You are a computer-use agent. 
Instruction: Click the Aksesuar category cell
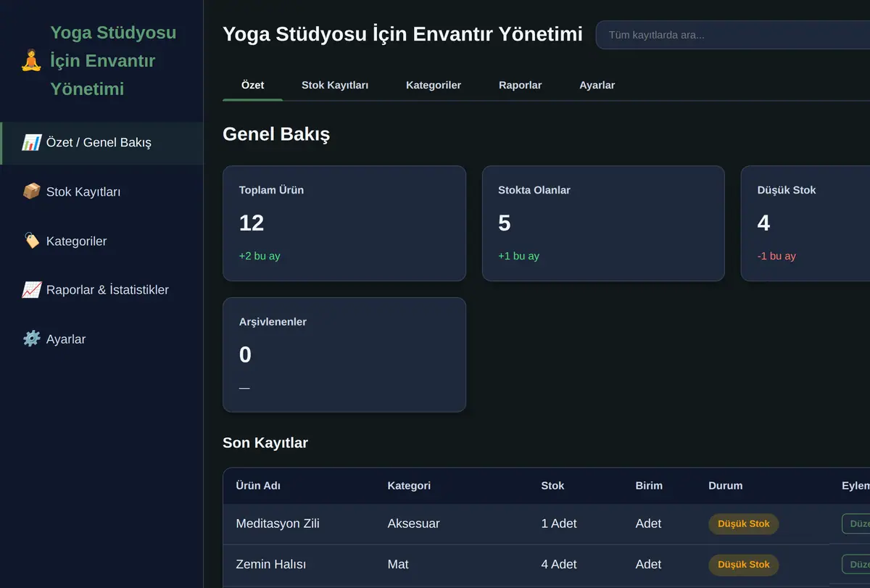tap(414, 523)
